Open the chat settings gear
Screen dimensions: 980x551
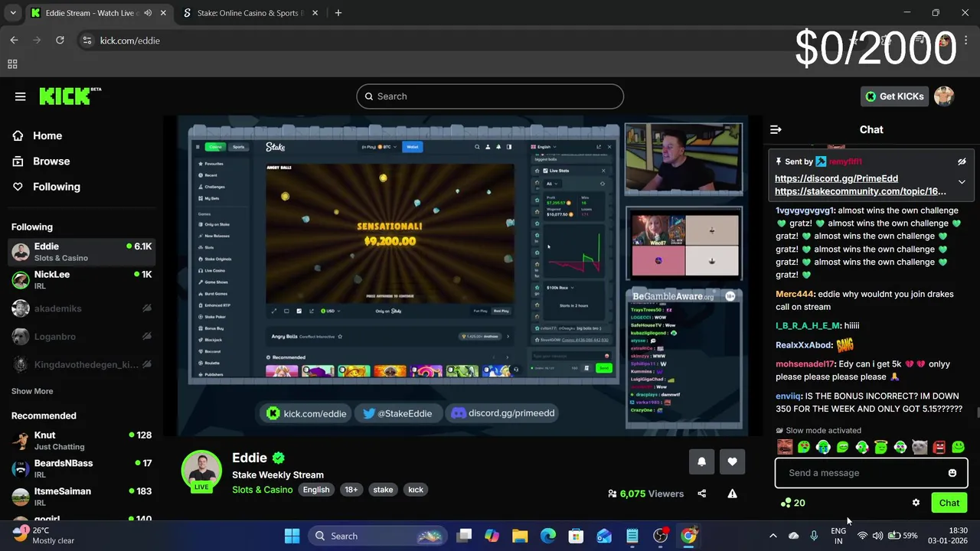pyautogui.click(x=916, y=503)
